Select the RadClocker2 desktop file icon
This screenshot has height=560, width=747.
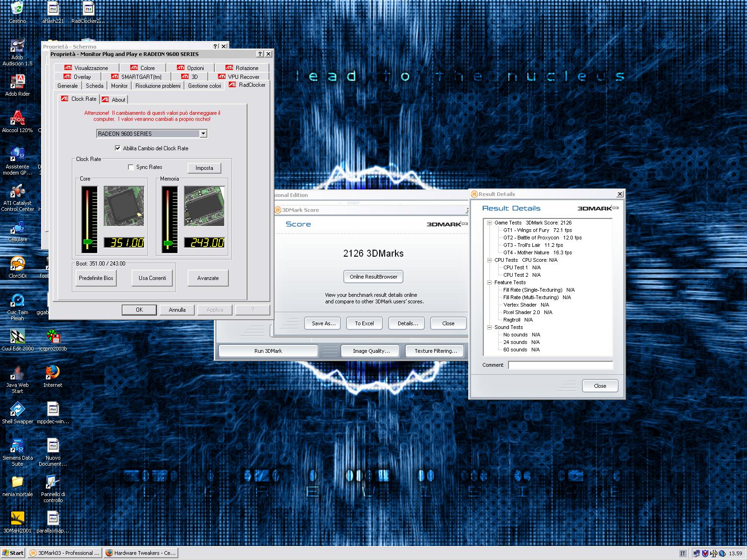88,8
